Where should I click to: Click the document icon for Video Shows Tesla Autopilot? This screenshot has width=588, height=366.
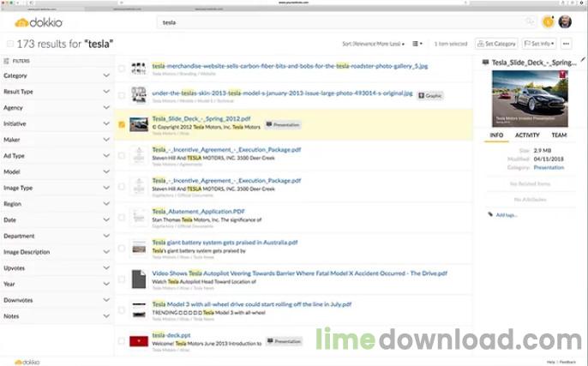tap(138, 279)
